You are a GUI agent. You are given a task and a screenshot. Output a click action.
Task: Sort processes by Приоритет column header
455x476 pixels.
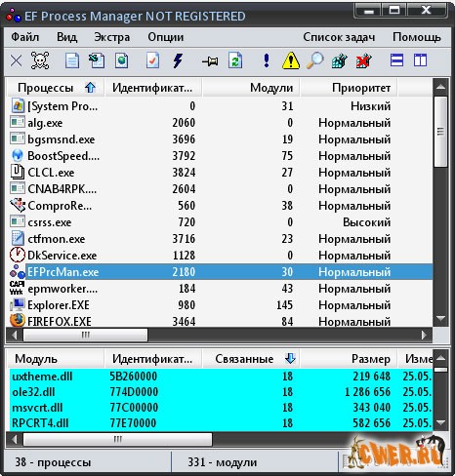point(349,88)
